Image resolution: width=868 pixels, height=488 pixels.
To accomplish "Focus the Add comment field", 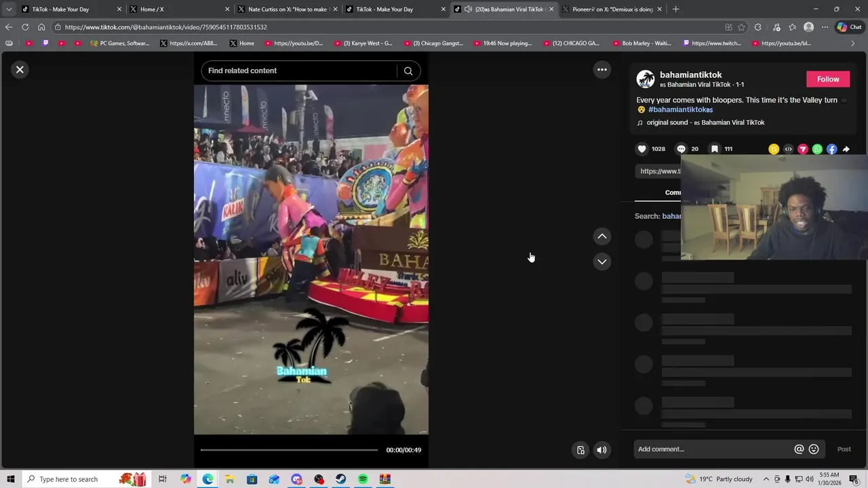I will pos(713,449).
